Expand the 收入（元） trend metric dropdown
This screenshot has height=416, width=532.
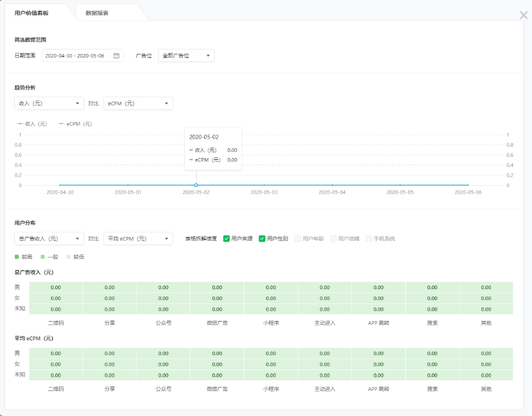pos(49,103)
